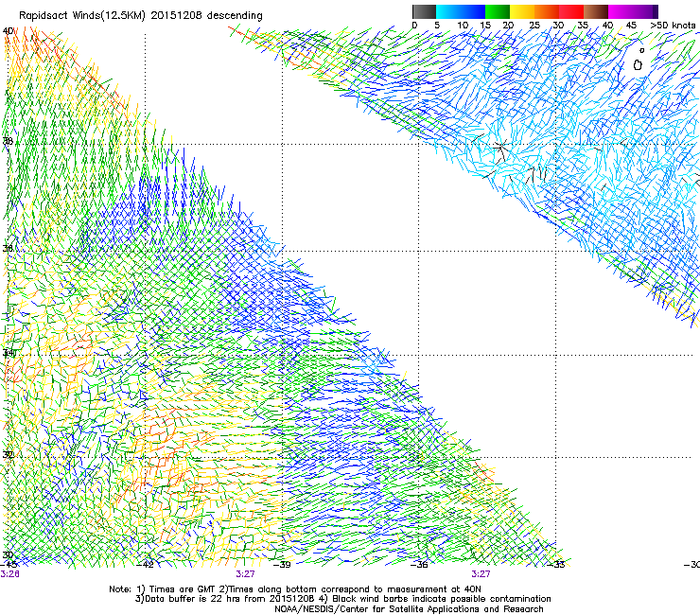Select the longitude label "-33"
The image size is (700, 615).
(x=556, y=565)
